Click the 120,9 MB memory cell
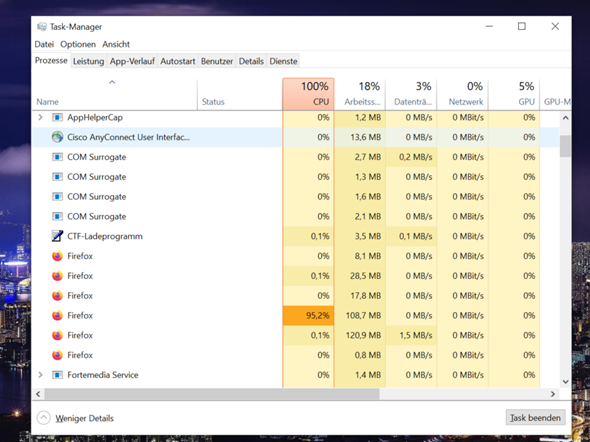Viewport: 590px width, 442px height. coord(360,335)
